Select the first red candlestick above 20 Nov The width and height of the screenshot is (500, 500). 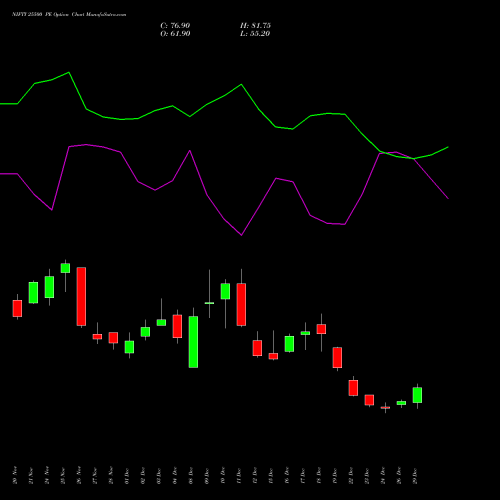coord(17,308)
